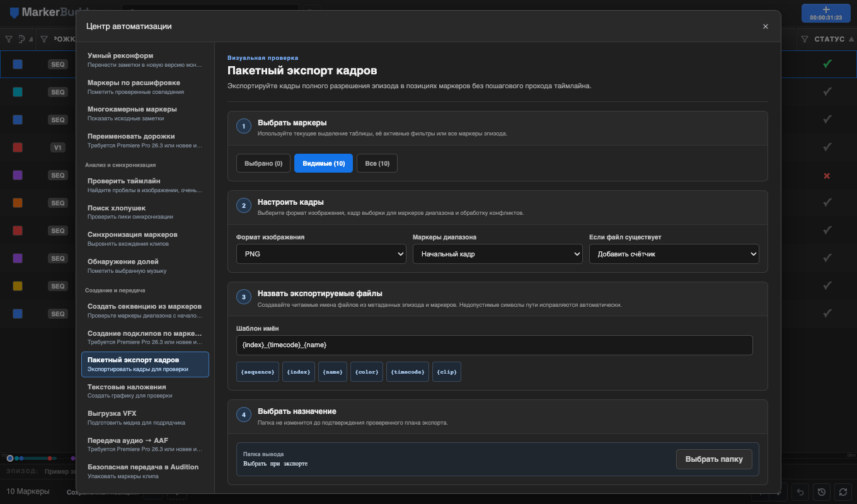Image resolution: width=857 pixels, height=504 pixels.
Task: Insert the {name} token chip
Action: (332, 372)
